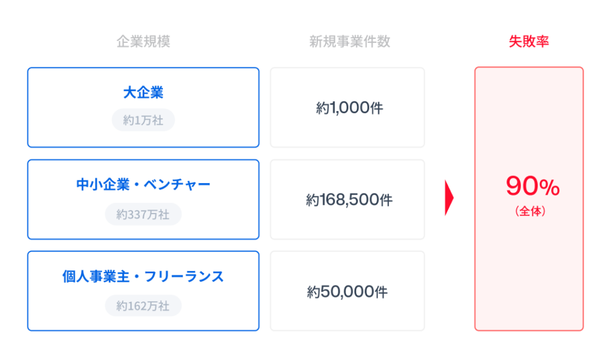Click the 新規事業件数 column header
The image size is (611, 364).
pos(350,41)
